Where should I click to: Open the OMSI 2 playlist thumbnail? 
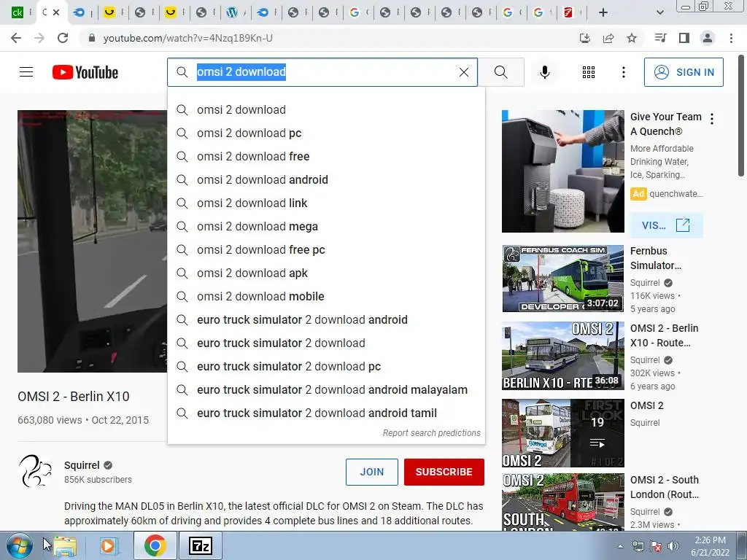(562, 433)
